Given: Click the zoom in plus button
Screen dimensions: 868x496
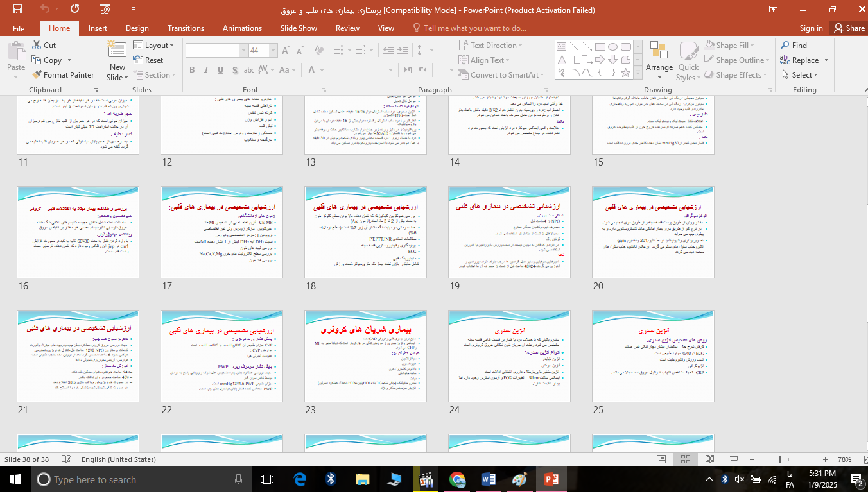Looking at the screenshot, I should click(x=827, y=459).
